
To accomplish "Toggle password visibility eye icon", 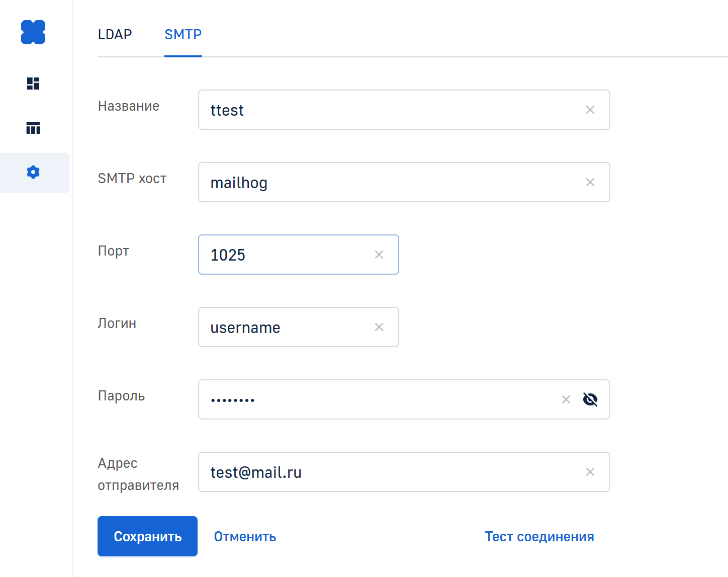I will 590,399.
